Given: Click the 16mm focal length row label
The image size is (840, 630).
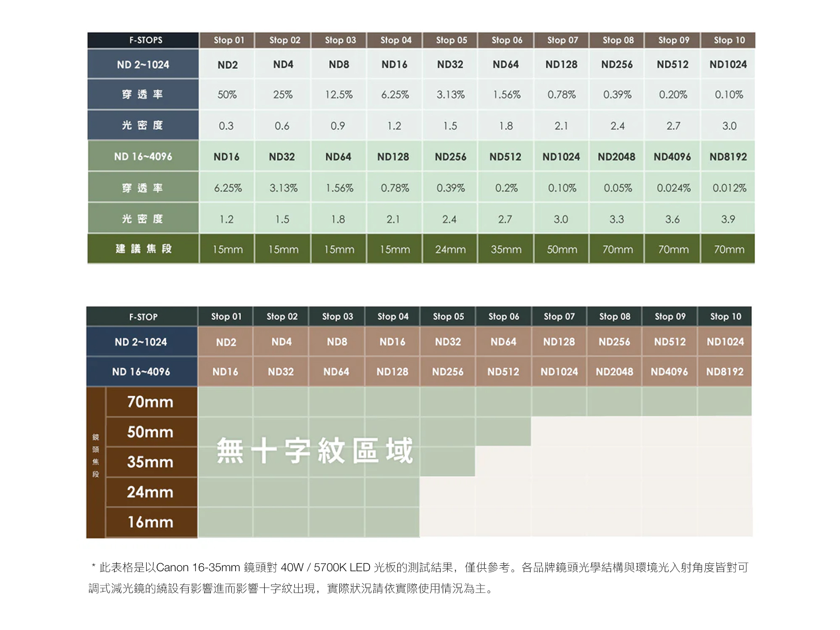Looking at the screenshot, I should [150, 522].
